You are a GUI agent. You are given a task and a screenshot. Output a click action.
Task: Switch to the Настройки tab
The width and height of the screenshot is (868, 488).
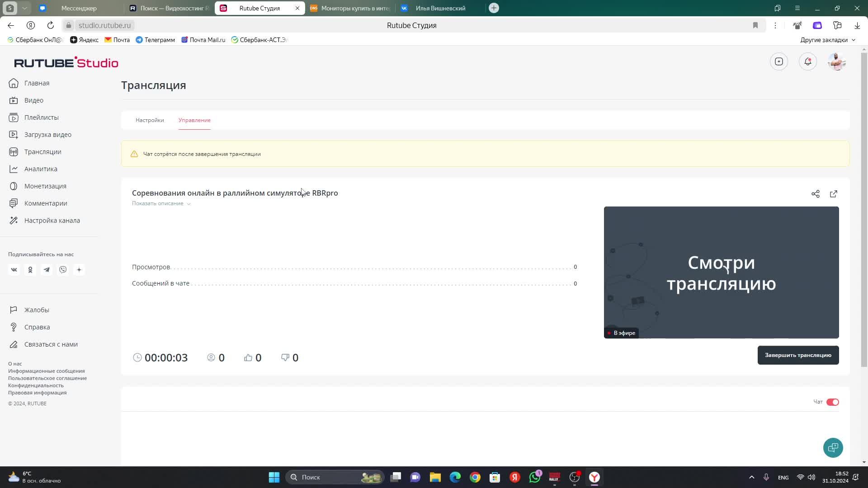tap(150, 120)
